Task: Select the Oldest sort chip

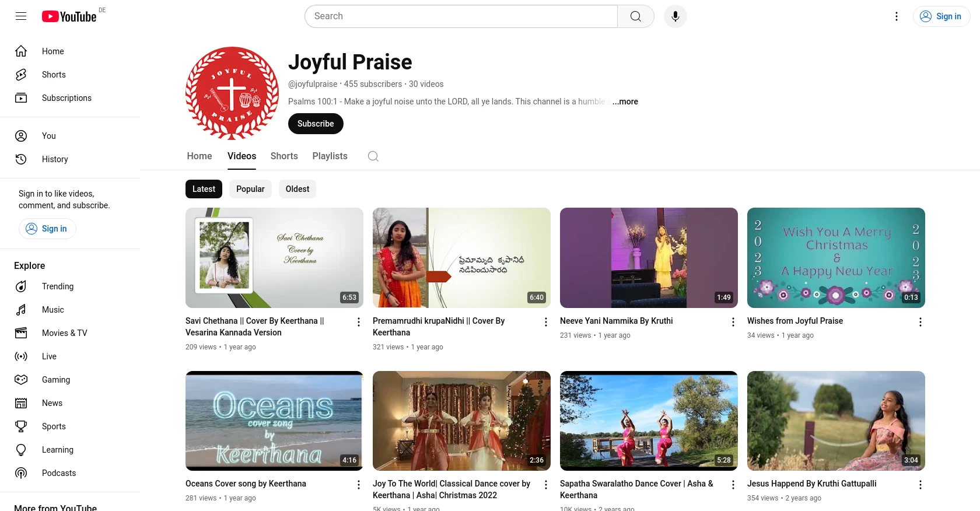Action: click(297, 189)
